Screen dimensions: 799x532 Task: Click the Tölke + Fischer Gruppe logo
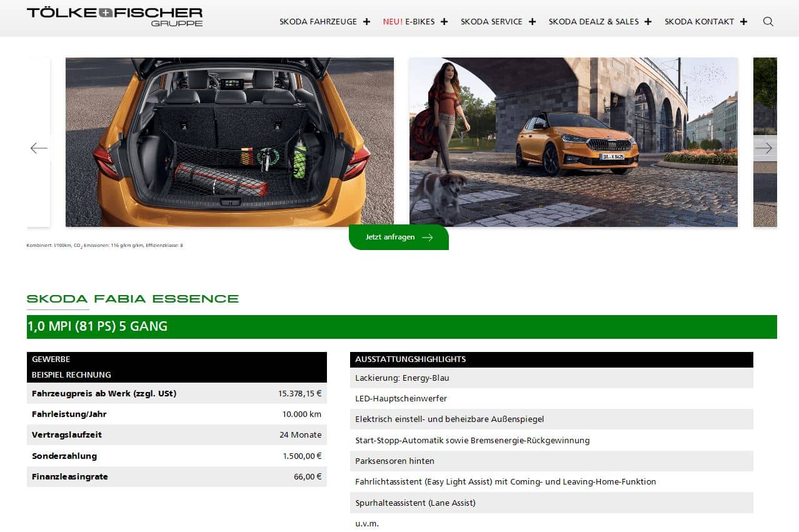click(x=114, y=17)
